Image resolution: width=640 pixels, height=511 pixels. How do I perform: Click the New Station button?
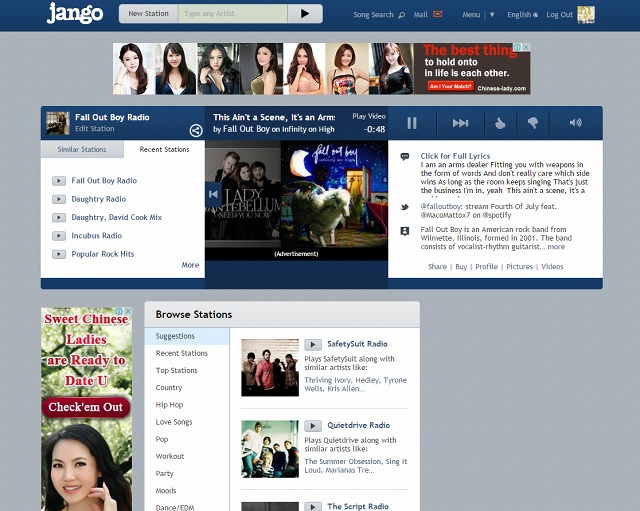point(149,13)
